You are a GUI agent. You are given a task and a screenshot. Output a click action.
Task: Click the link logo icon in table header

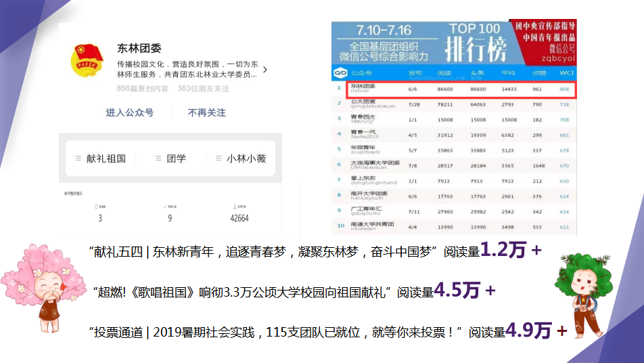click(340, 72)
